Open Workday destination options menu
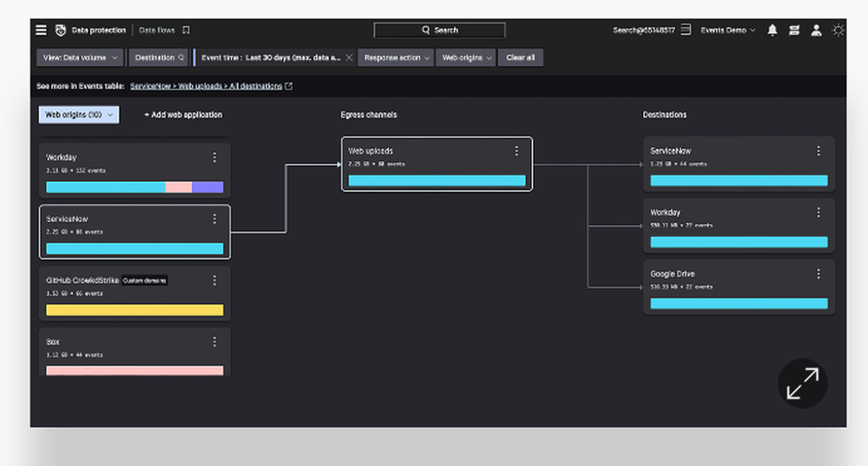Image resolution: width=868 pixels, height=466 pixels. (819, 213)
